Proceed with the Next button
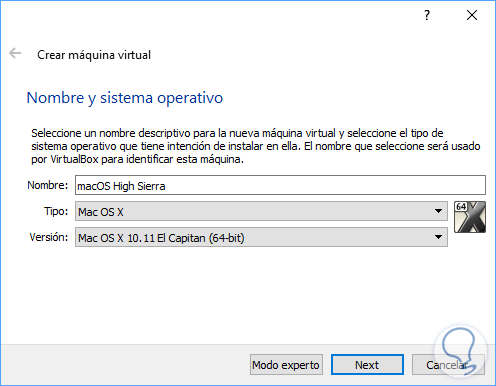 click(x=367, y=365)
